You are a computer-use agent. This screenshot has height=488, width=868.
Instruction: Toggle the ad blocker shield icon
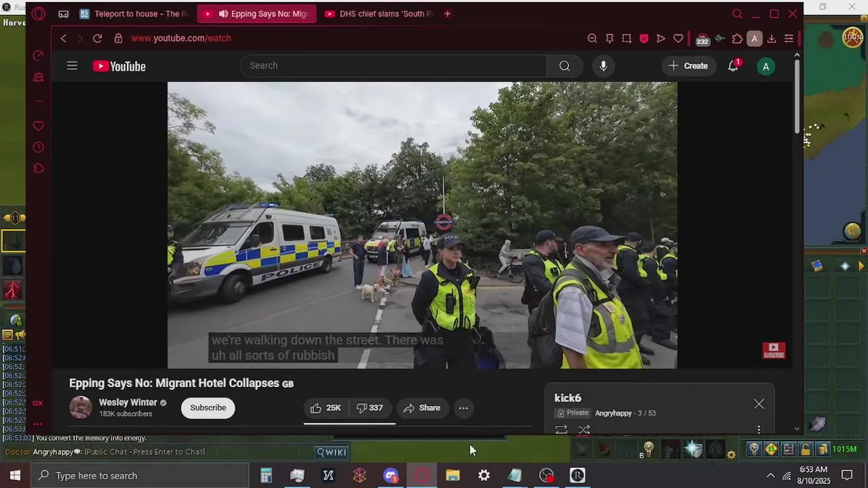[x=644, y=39]
